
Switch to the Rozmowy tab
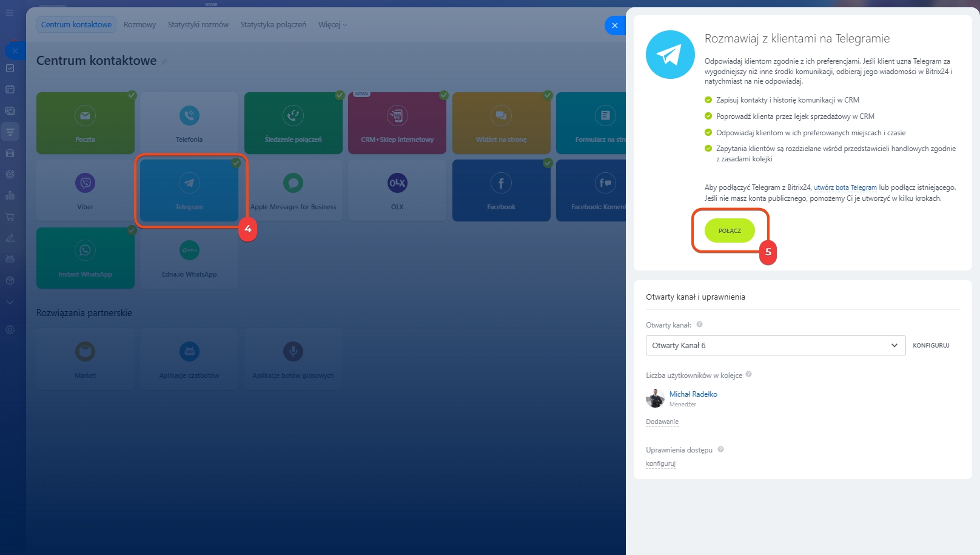tap(139, 25)
